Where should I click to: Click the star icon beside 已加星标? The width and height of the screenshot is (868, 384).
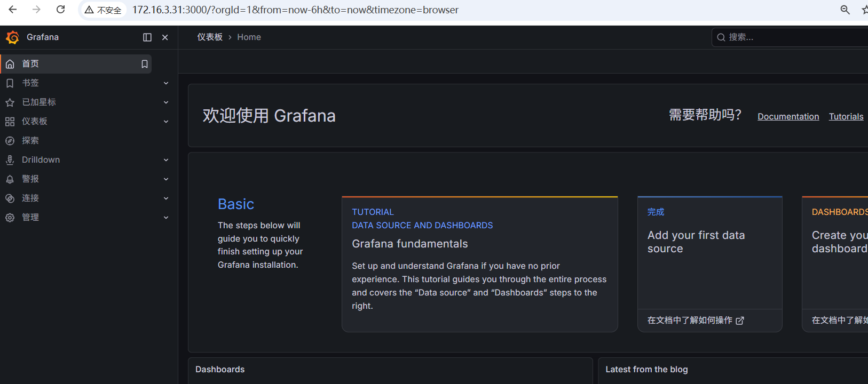[10, 102]
